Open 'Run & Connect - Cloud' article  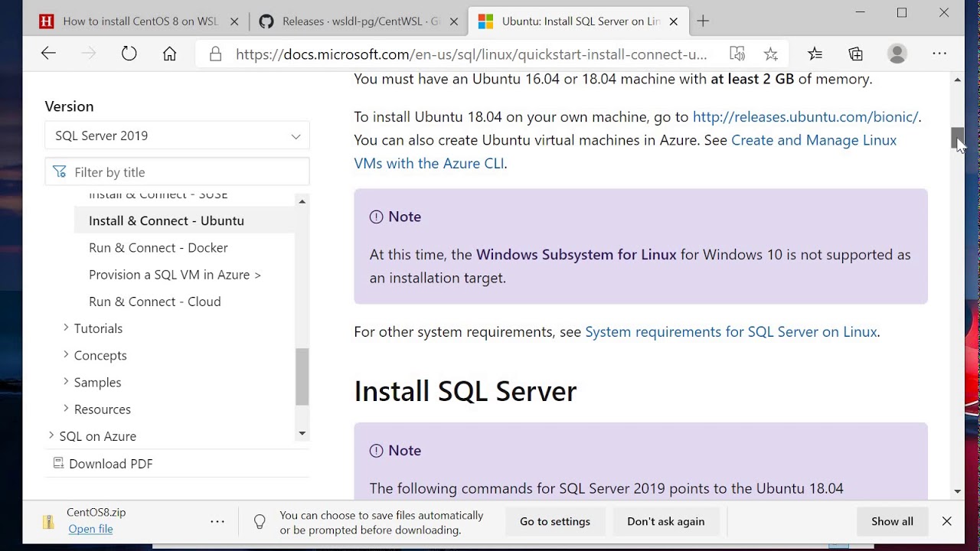coord(155,302)
